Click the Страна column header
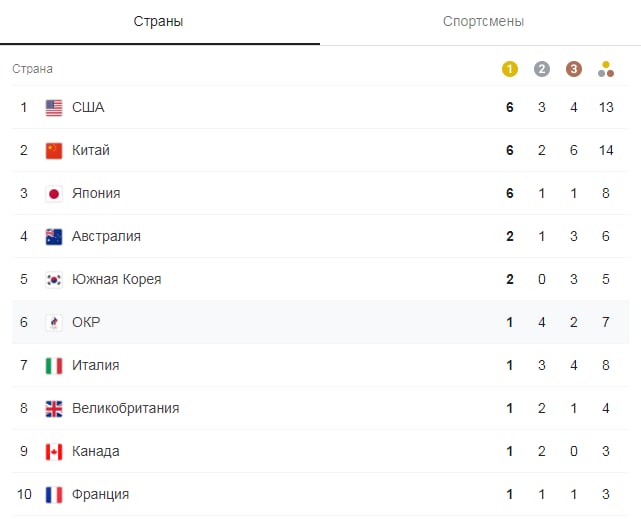641x519 pixels. tap(32, 69)
